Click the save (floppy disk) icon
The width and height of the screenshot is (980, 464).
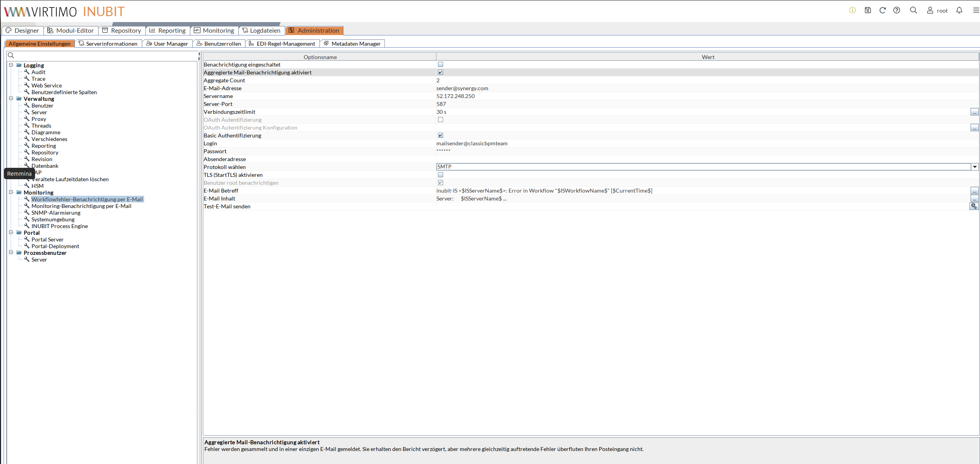(868, 11)
